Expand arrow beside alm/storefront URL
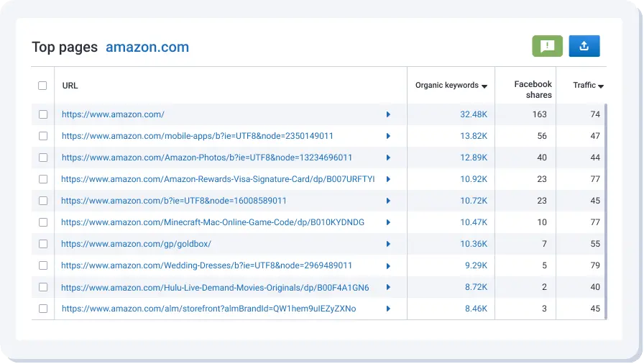 tap(388, 309)
